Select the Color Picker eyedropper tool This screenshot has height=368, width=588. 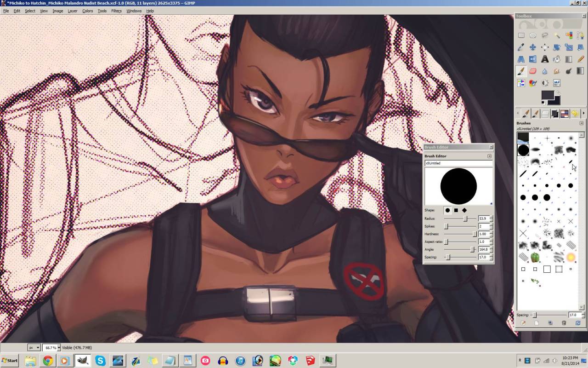coord(521,47)
